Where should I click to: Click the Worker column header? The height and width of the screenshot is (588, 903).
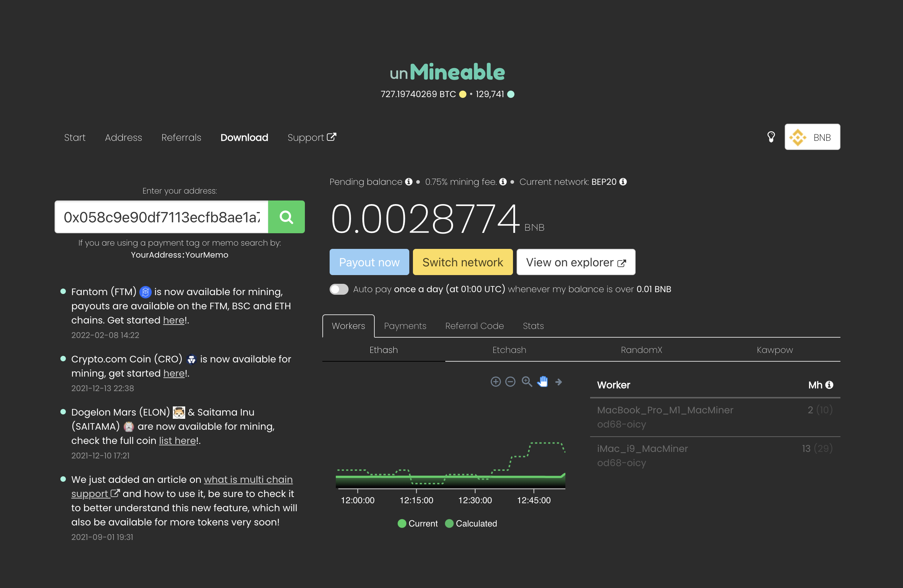(613, 385)
